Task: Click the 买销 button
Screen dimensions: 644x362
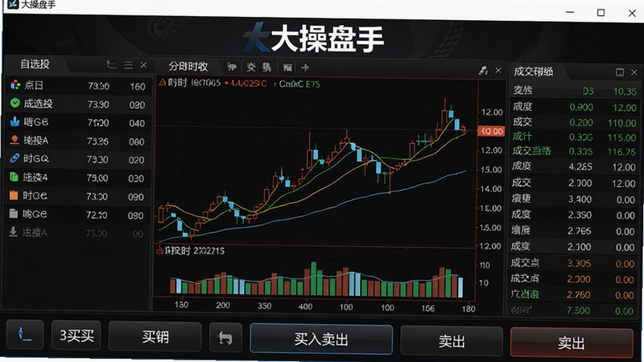Action: click(155, 337)
